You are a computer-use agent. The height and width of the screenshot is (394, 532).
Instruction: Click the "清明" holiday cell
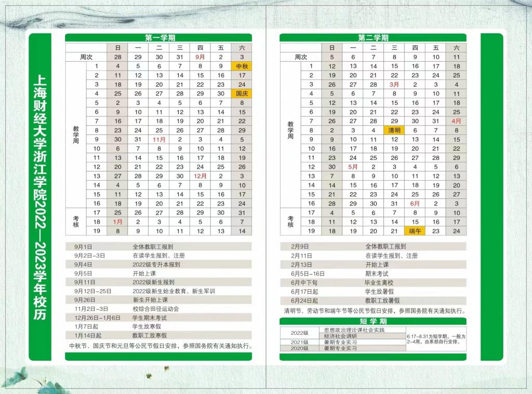coord(394,130)
